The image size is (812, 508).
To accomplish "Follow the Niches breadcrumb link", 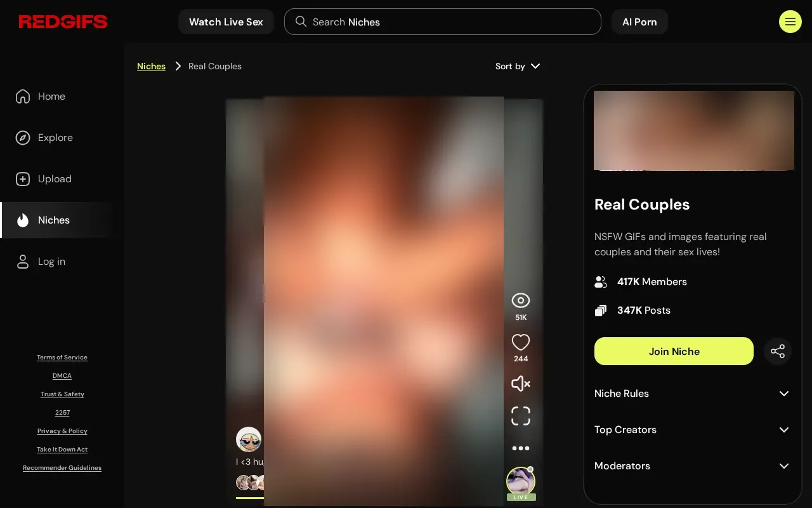I will click(x=151, y=66).
